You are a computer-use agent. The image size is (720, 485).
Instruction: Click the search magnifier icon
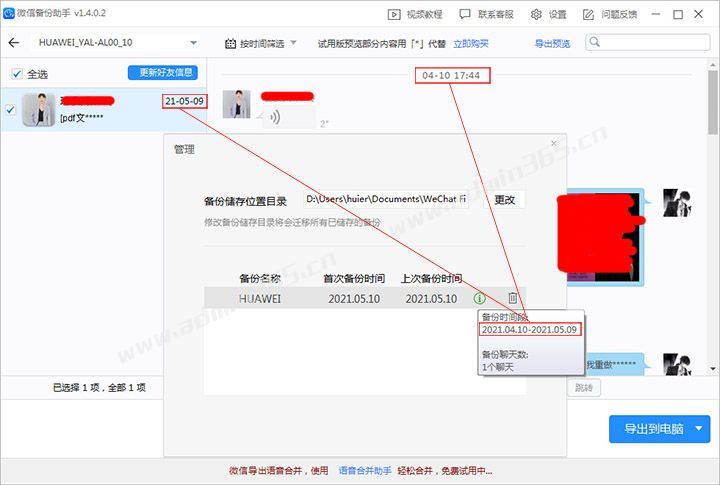pyautogui.click(x=595, y=42)
